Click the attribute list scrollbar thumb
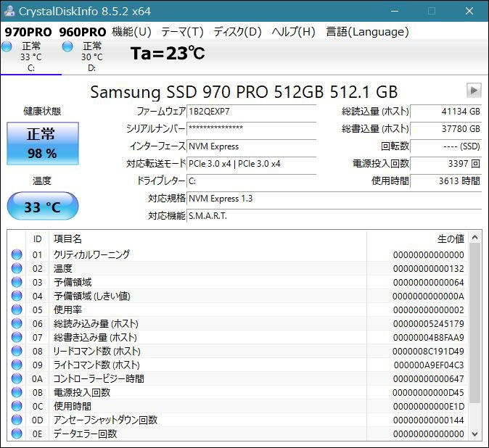 point(474,323)
